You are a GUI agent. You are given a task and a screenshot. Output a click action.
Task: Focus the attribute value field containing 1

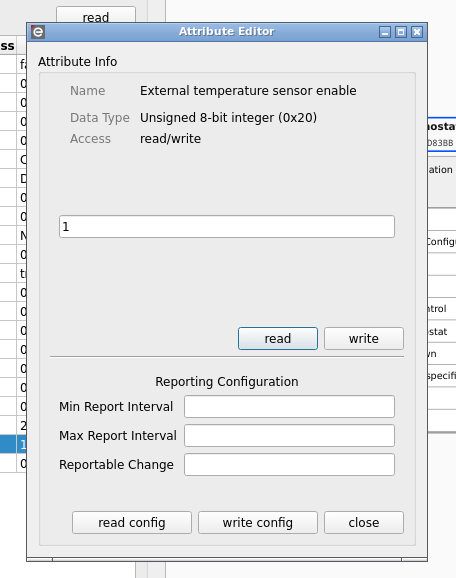click(227, 226)
